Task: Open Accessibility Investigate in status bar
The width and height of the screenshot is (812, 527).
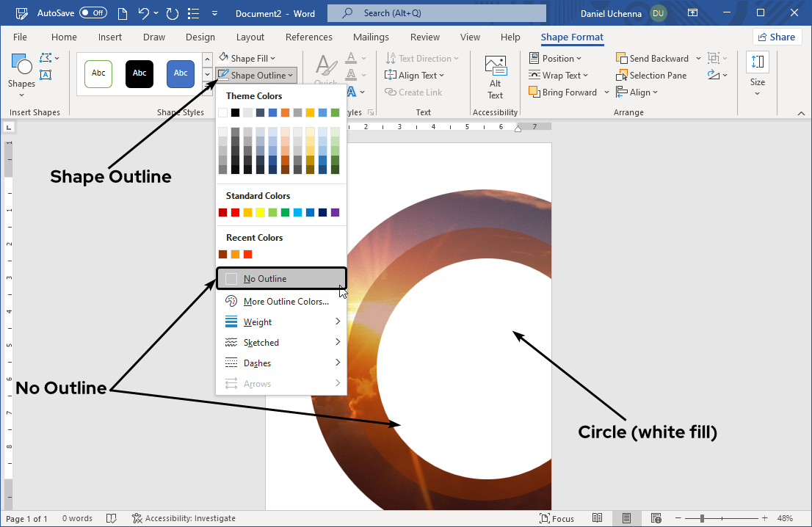Action: click(185, 518)
